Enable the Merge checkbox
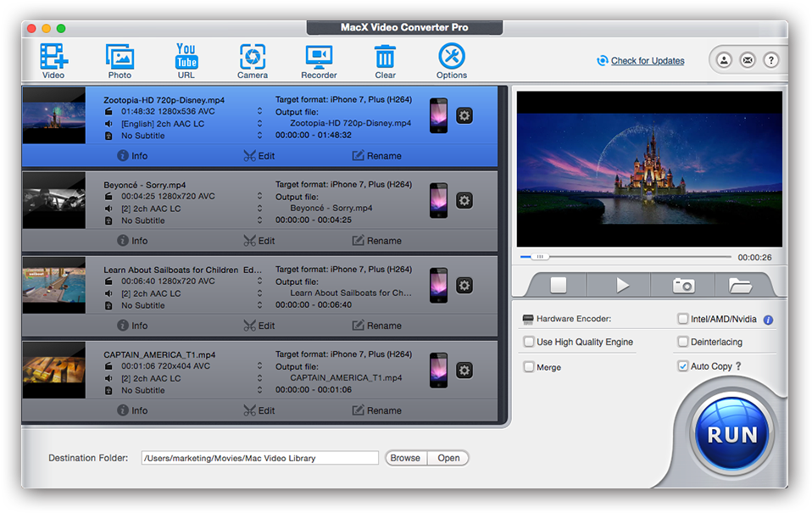Screen dimensions: 812x513 [529, 367]
